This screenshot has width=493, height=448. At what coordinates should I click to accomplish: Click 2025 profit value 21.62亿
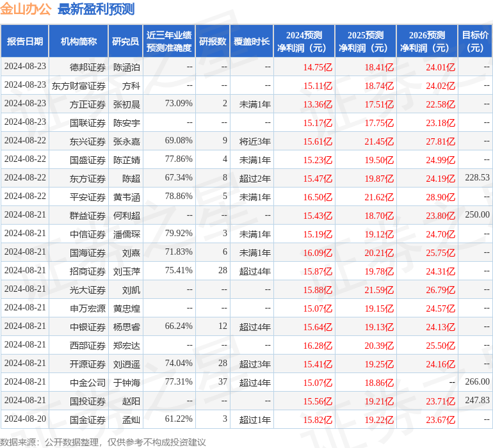coord(379,197)
